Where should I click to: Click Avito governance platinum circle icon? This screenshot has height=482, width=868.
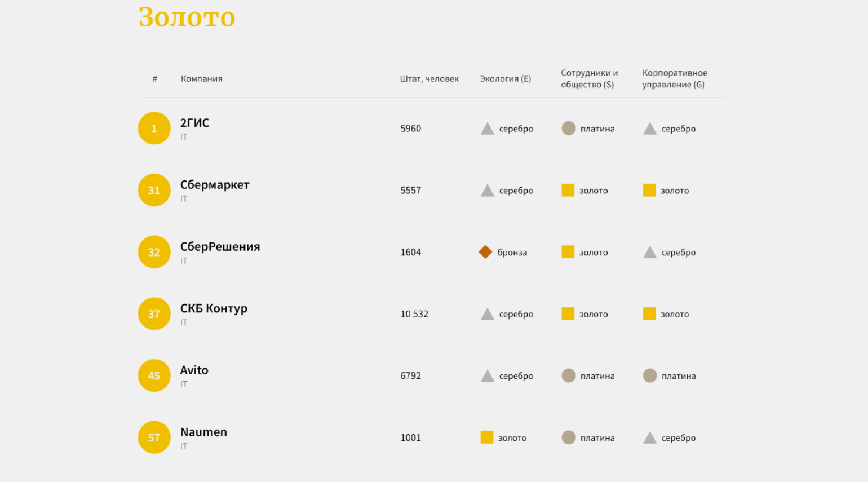click(650, 375)
